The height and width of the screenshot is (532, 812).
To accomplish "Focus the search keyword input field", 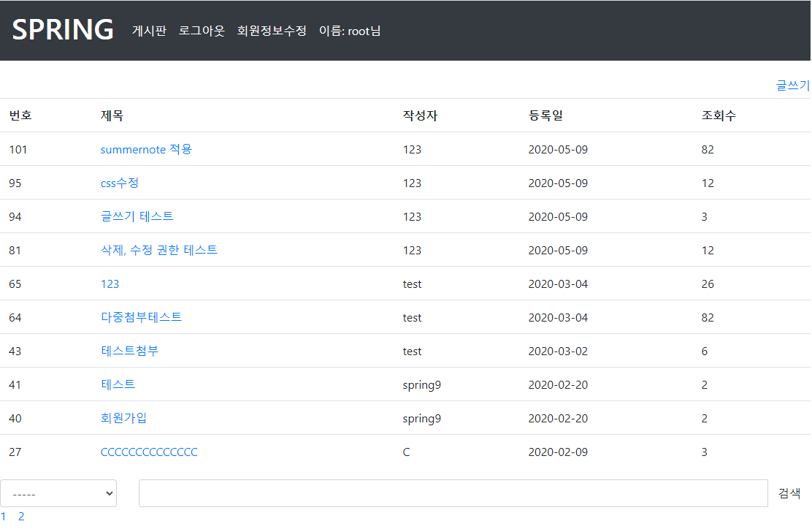I will point(453,494).
